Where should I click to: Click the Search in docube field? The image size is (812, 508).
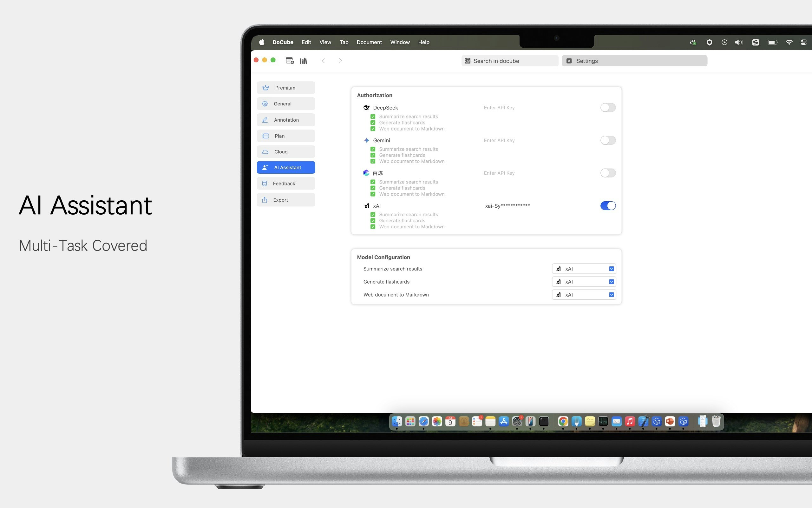[510, 61]
